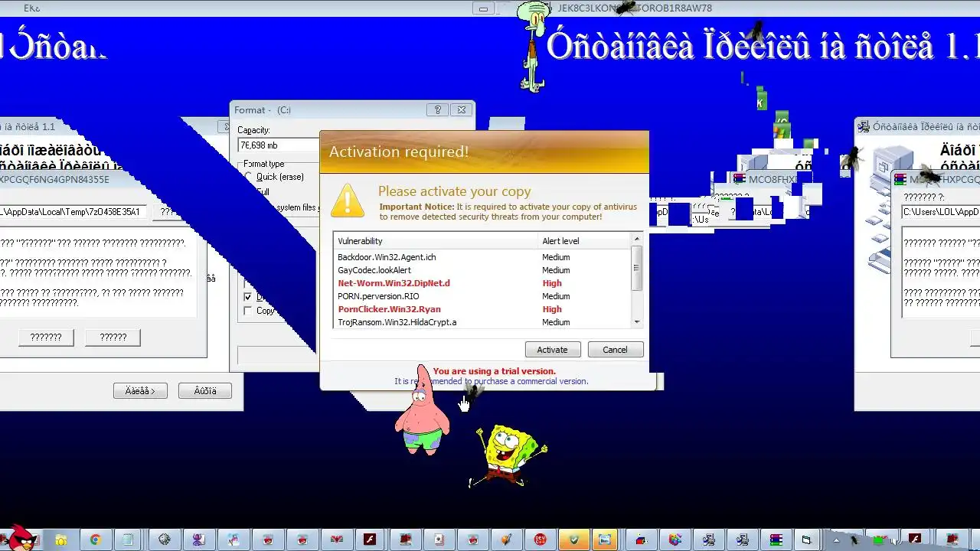Click the Âûõîä button in left installer
The image size is (980, 551).
coord(205,391)
